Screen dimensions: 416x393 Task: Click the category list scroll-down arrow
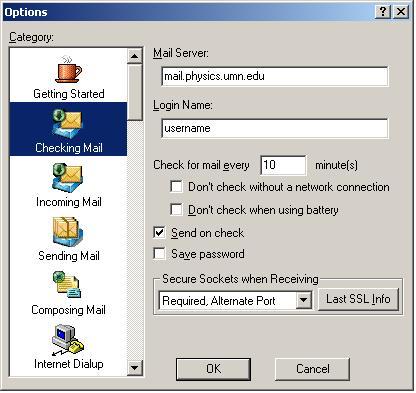135,368
